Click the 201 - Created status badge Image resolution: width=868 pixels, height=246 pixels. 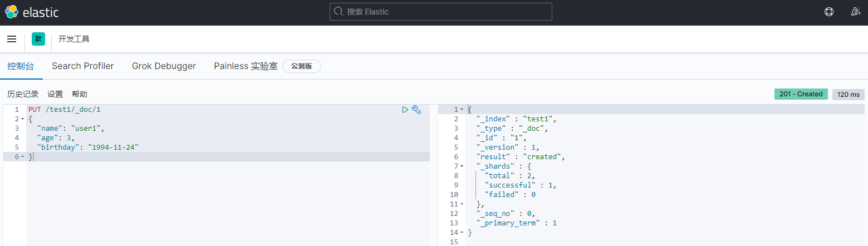(x=801, y=94)
